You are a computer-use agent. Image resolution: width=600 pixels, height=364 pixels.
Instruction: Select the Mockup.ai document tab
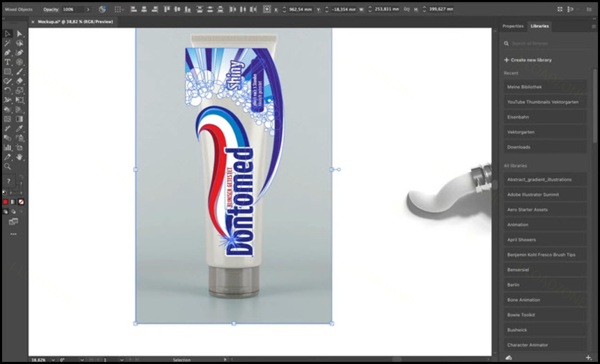75,22
